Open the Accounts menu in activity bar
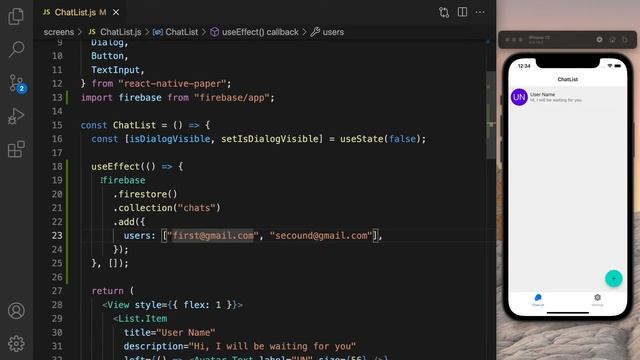640x360 pixels. coord(16,311)
